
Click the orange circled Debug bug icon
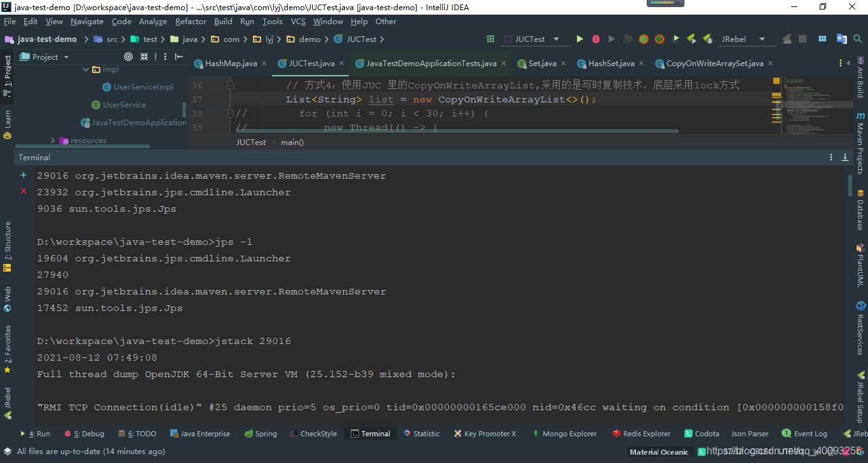click(x=660, y=39)
